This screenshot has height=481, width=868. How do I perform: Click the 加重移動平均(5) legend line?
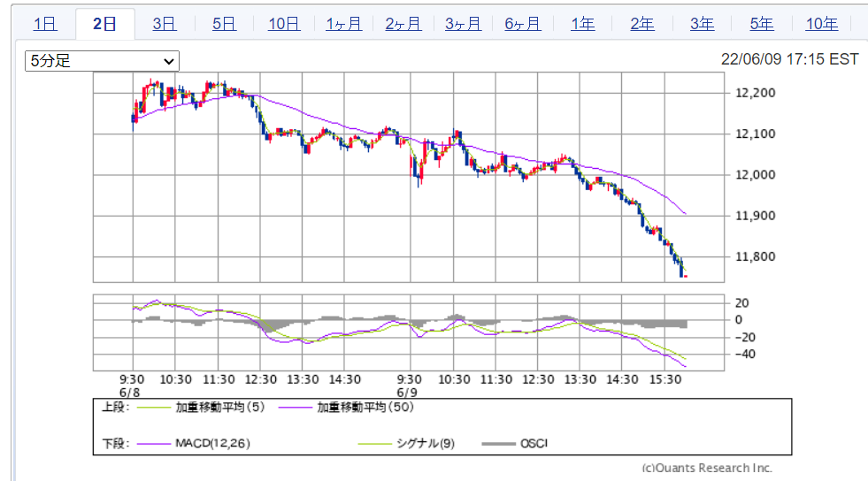click(152, 408)
